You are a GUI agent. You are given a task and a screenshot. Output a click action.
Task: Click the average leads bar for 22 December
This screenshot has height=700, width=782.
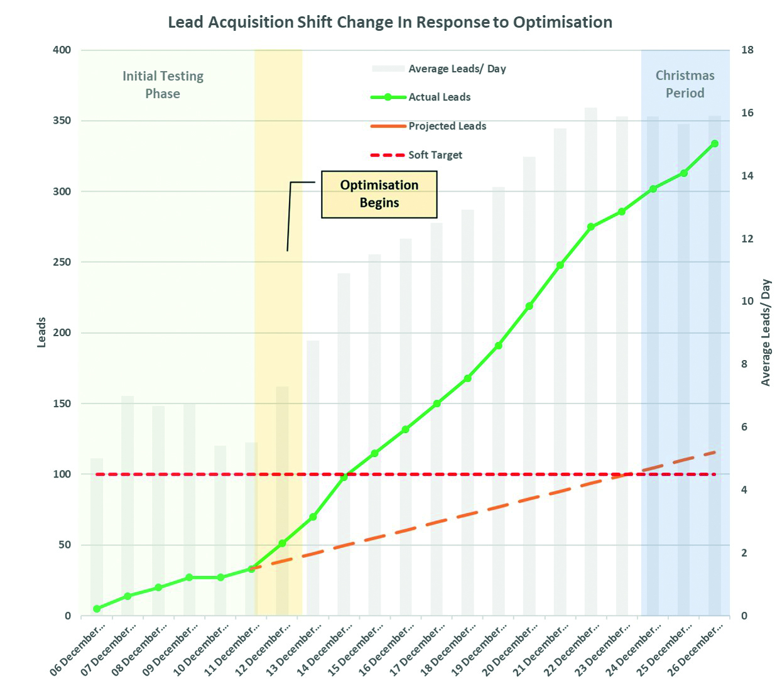[x=591, y=361]
